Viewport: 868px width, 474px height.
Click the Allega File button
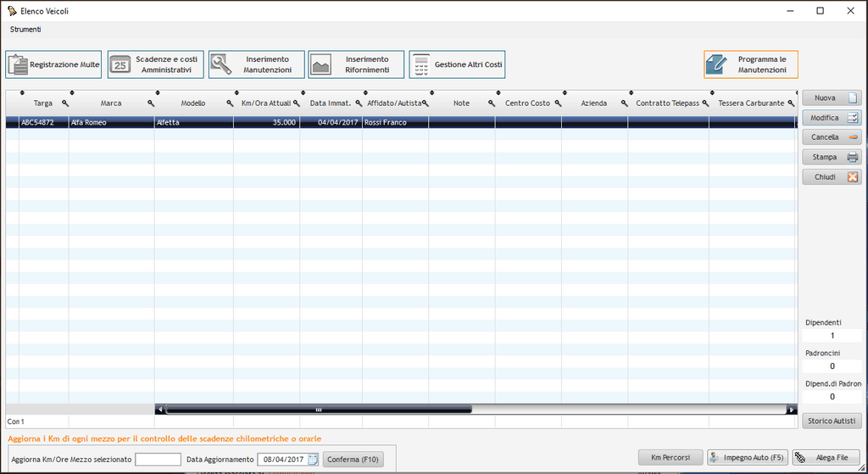pyautogui.click(x=826, y=458)
